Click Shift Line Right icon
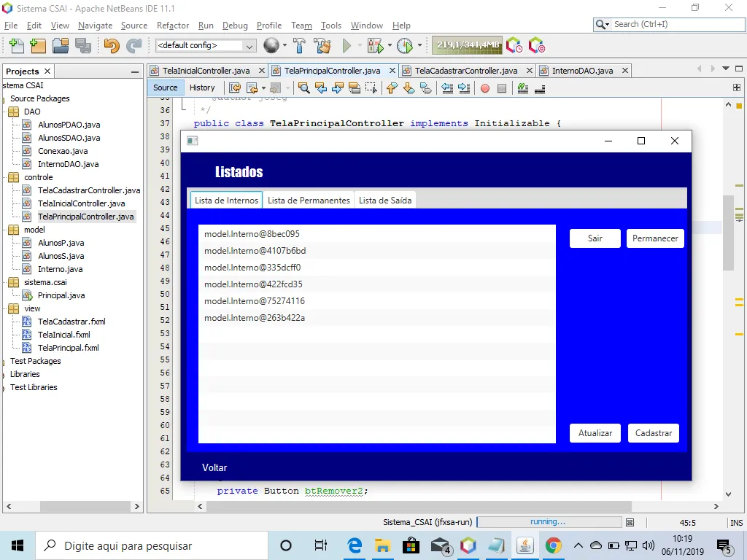The image size is (747, 560). pos(463,88)
